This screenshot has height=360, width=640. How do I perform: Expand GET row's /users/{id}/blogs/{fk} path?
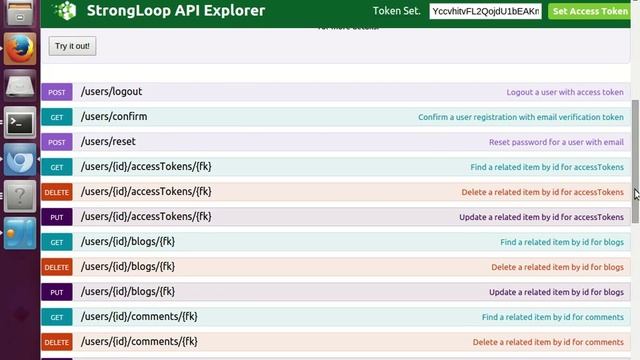tap(128, 241)
